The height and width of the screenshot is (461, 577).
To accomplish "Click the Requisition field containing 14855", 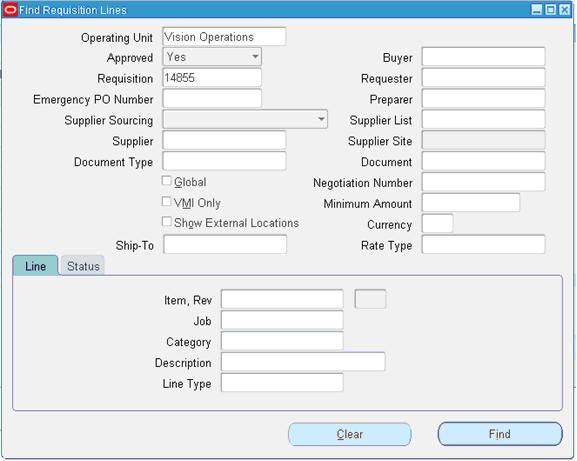I will pyautogui.click(x=212, y=78).
